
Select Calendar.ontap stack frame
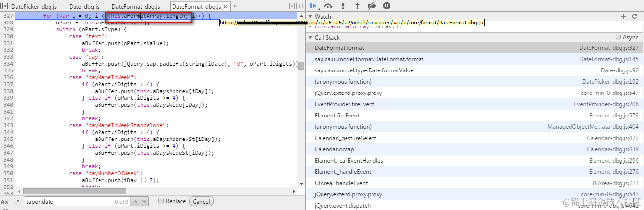point(474,149)
